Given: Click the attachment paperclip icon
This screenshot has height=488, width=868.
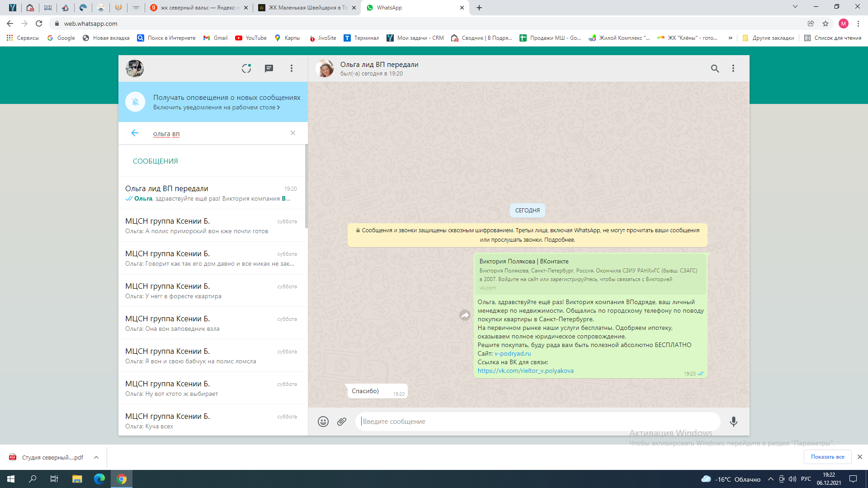Looking at the screenshot, I should [x=342, y=422].
